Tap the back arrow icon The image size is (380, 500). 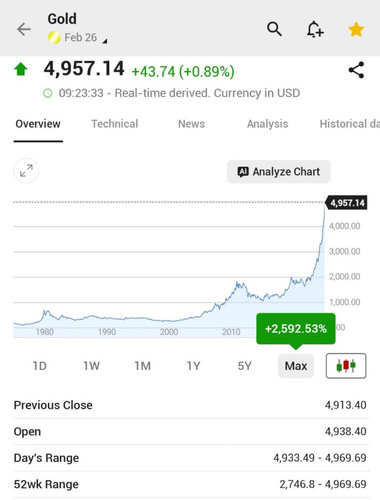(x=24, y=29)
